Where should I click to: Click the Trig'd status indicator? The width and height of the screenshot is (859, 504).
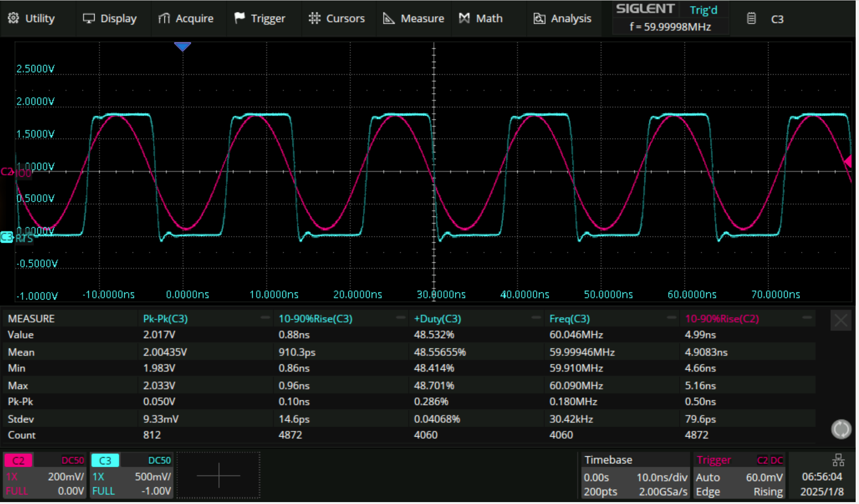click(703, 10)
